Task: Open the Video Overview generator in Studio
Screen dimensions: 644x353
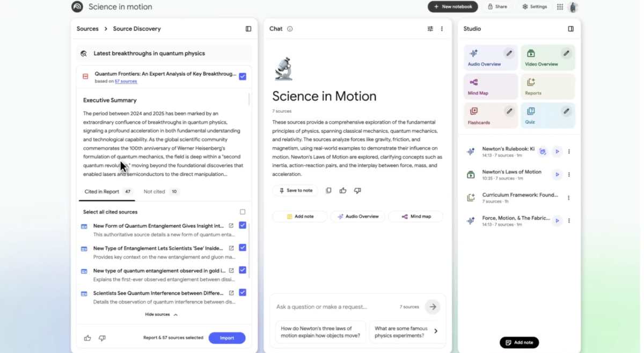Action: coord(543,57)
